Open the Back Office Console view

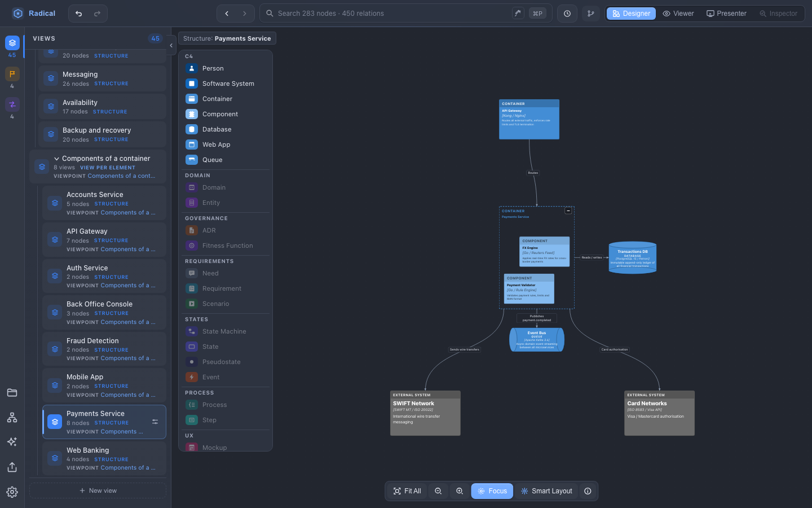click(104, 313)
